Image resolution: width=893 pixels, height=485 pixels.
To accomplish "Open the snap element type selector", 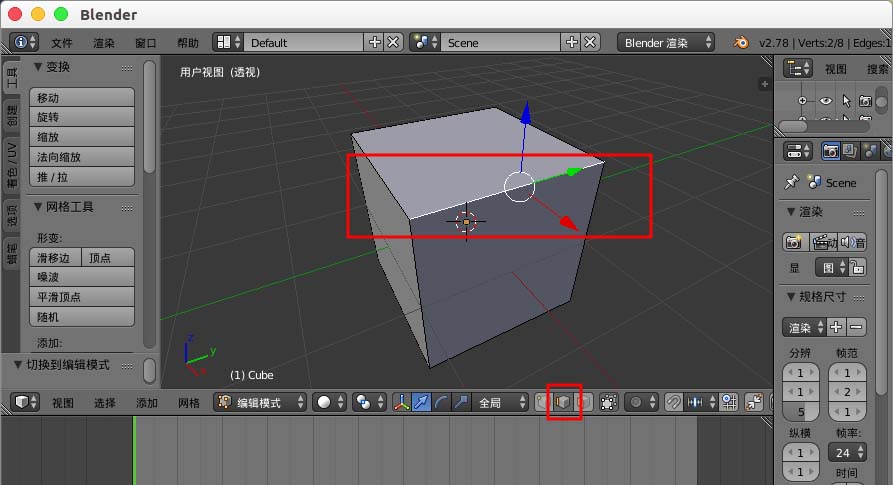I will 701,402.
